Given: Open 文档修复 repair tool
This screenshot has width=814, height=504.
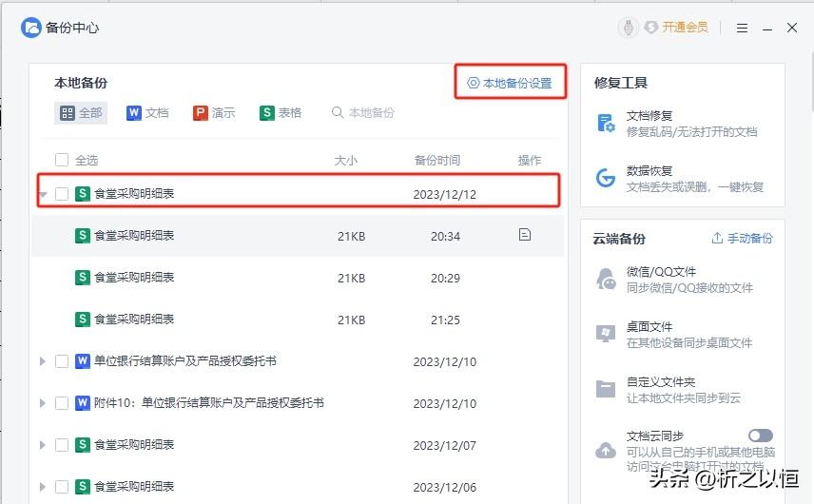Looking at the screenshot, I should [682, 124].
